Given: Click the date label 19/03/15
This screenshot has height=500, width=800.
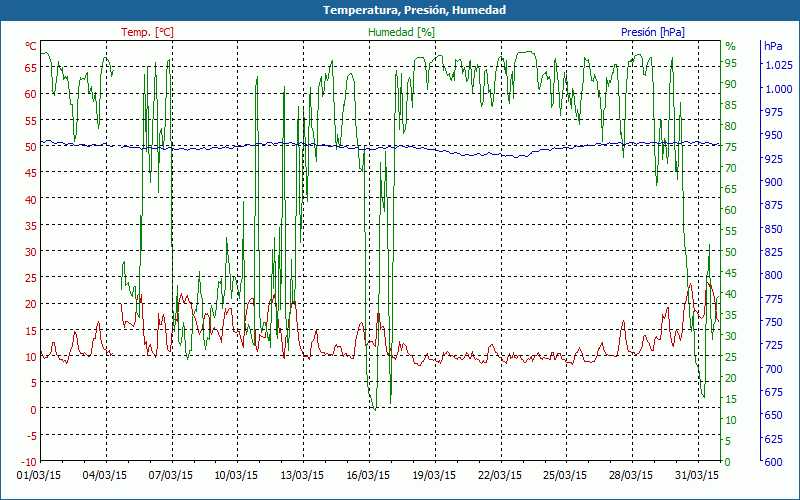Looking at the screenshot, I should [434, 475].
